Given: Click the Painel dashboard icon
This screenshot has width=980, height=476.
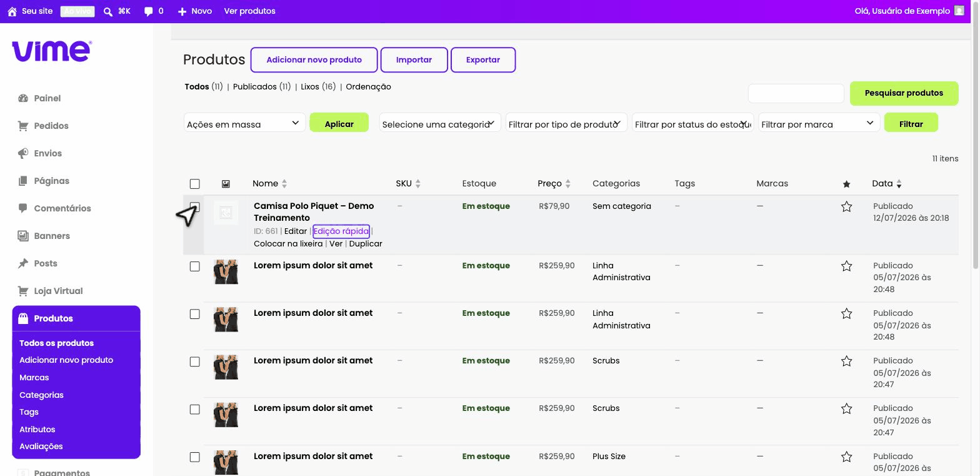Looking at the screenshot, I should coord(23,98).
